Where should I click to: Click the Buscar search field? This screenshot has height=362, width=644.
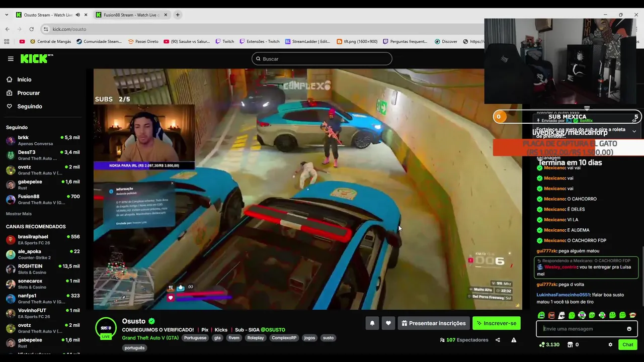pyautogui.click(x=321, y=59)
